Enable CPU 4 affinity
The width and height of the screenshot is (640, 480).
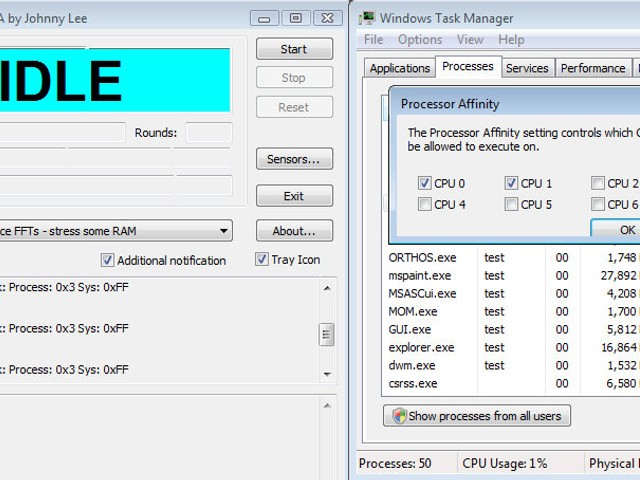(424, 204)
